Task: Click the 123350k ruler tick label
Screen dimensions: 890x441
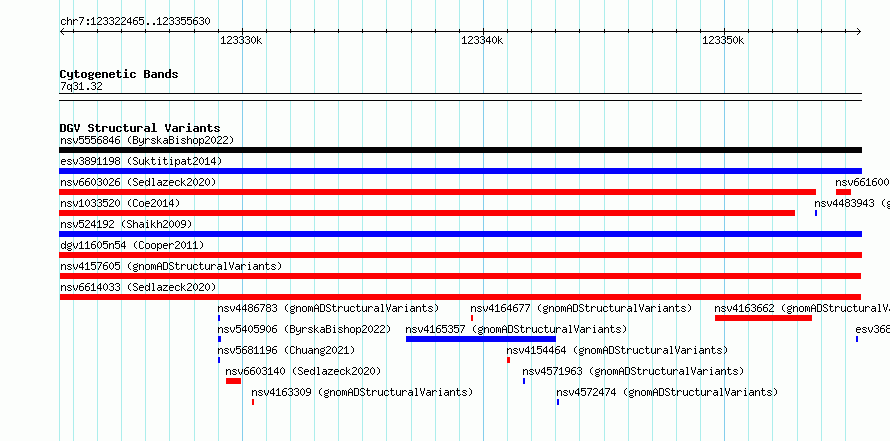Action: pyautogui.click(x=724, y=41)
